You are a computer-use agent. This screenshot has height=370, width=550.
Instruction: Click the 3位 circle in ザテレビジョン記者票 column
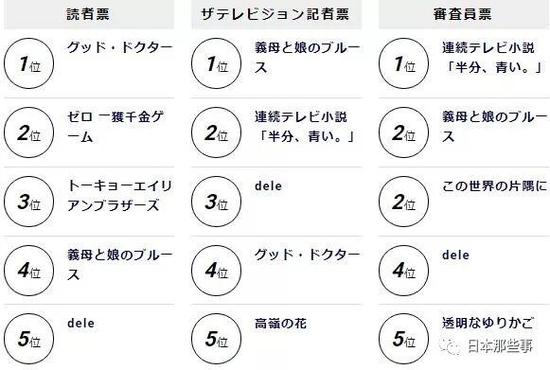coord(216,202)
